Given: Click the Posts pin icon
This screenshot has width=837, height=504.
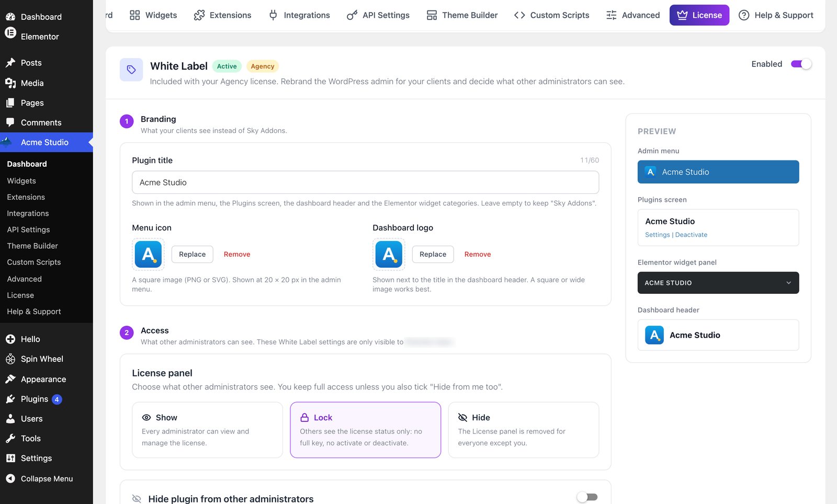Looking at the screenshot, I should point(10,63).
